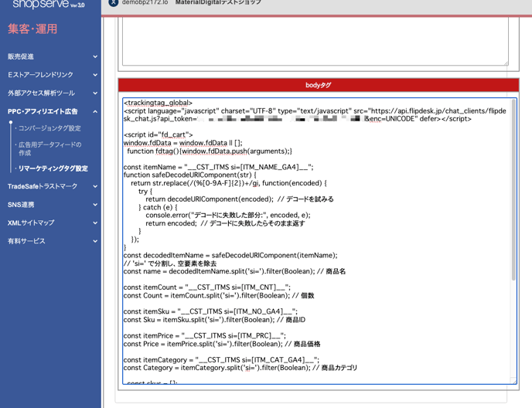532x408 pixels.
Task: Click the red bodyタグ section header
Action: (319, 85)
